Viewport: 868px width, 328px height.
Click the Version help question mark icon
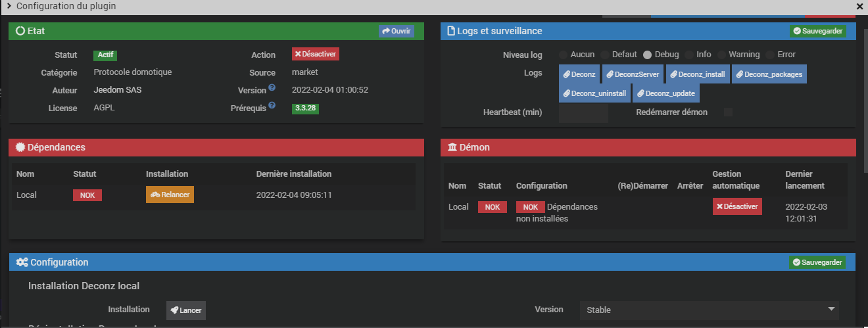click(x=272, y=87)
